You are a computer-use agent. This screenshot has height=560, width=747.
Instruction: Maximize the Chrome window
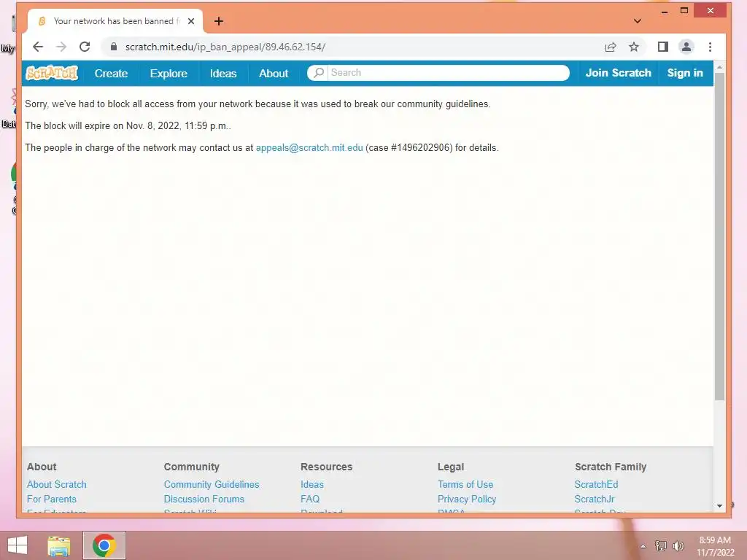pos(684,10)
